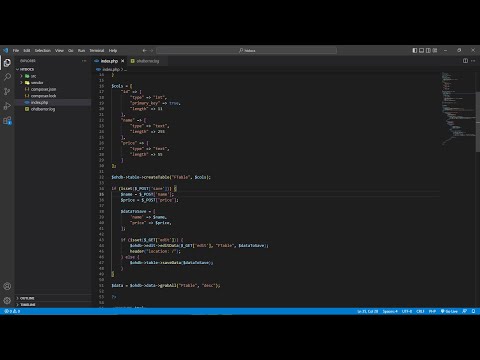Screen dimensions: 480x360
Task: Change Spaces: 4 indentation setting
Action: (x=390, y=311)
